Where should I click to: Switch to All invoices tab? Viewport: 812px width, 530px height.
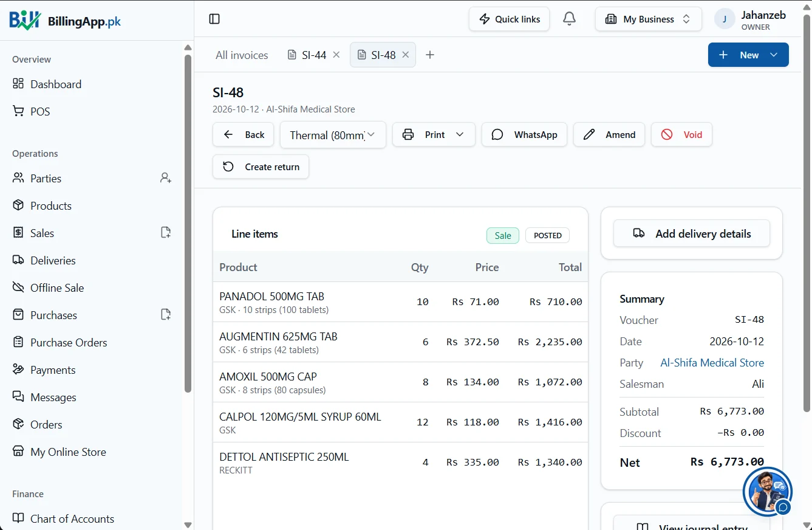tap(242, 55)
